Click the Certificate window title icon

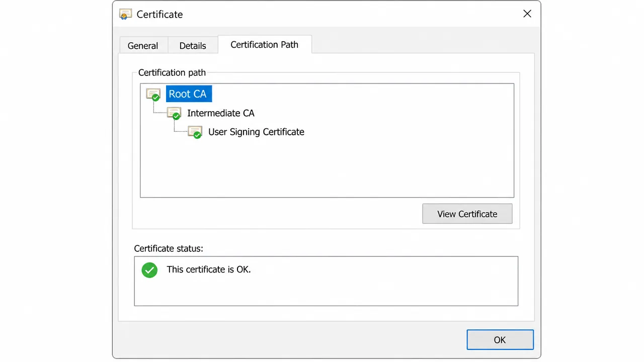pos(125,14)
